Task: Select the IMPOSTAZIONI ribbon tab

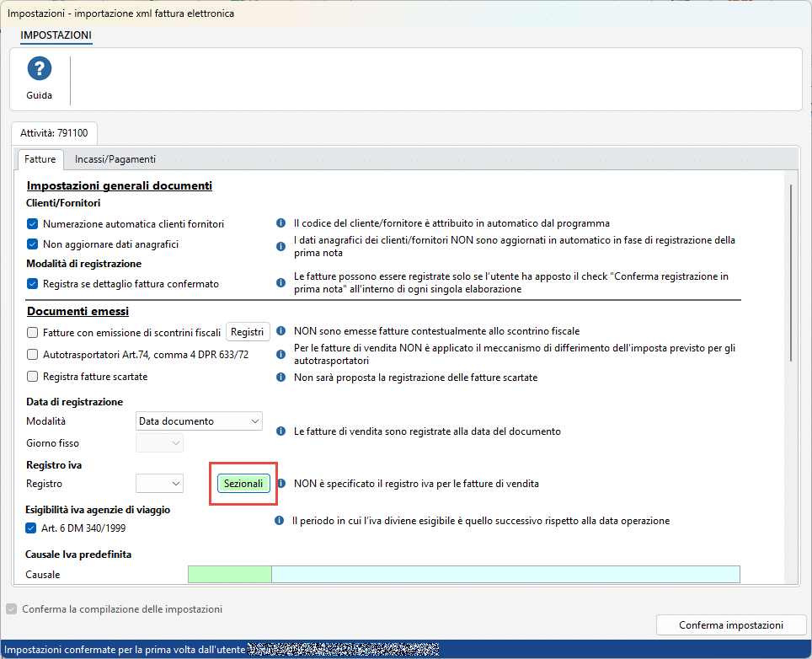Action: click(x=56, y=35)
